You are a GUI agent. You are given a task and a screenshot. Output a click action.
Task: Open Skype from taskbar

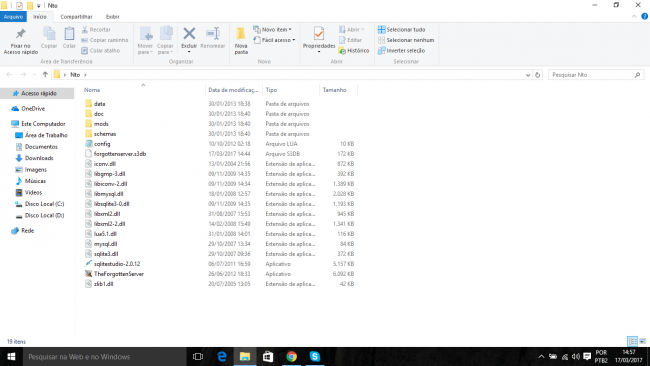(x=315, y=356)
